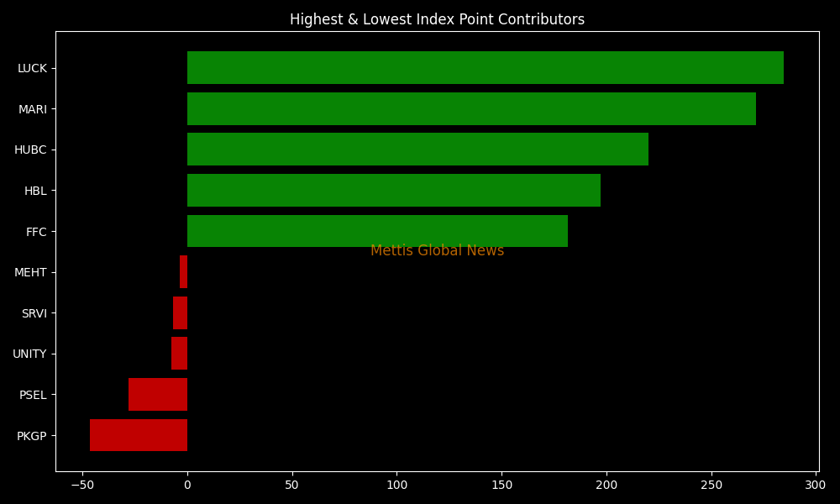The height and width of the screenshot is (504, 840).
Task: Click the red SRVI bar
Action: (x=180, y=312)
